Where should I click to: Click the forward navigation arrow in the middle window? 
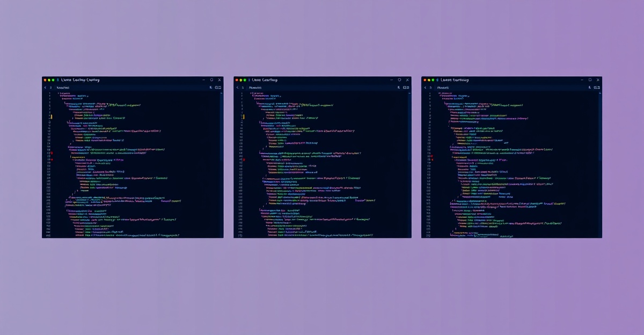click(243, 86)
